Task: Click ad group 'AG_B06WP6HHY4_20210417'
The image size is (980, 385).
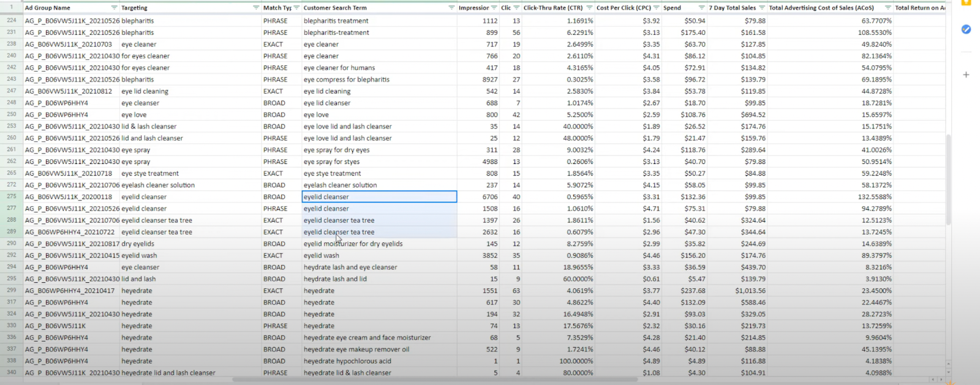Action: click(x=70, y=291)
